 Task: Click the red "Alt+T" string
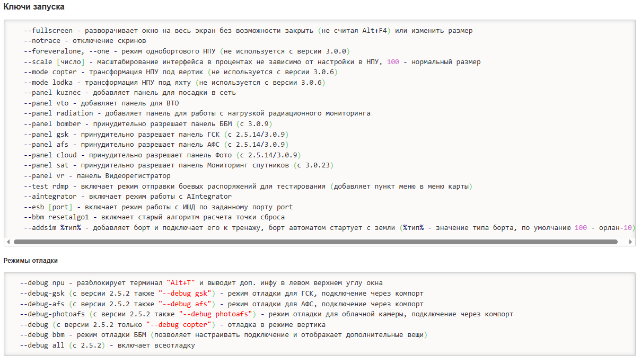click(x=181, y=283)
